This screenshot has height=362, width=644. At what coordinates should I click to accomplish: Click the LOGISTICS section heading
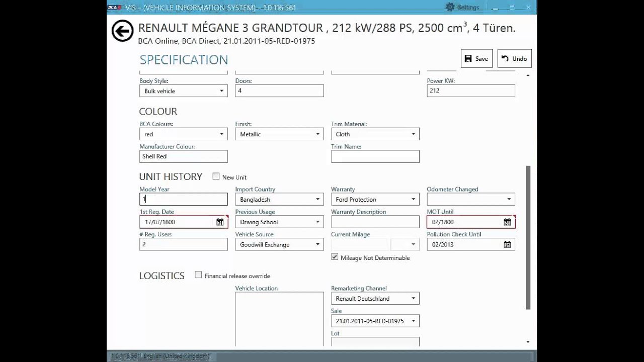[162, 276]
